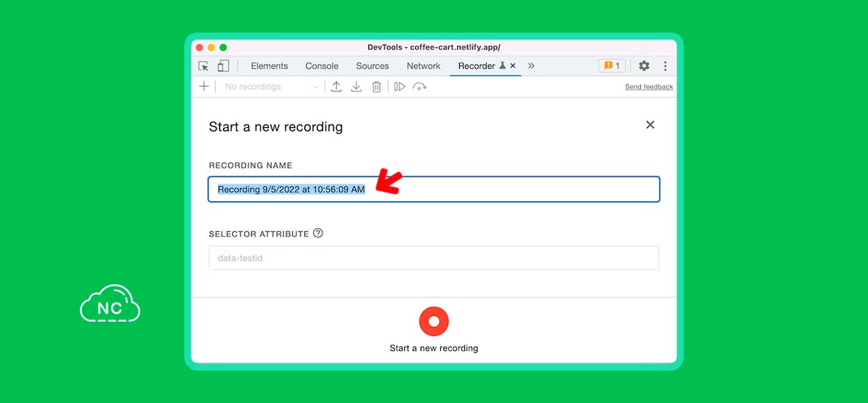
Task: Click the DevTools window title text
Action: click(x=434, y=47)
